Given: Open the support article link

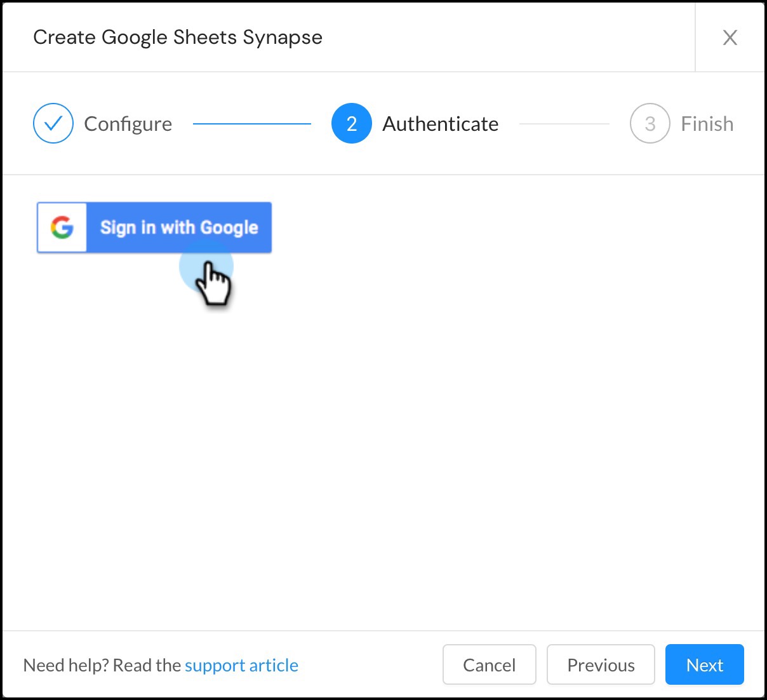Looking at the screenshot, I should (x=241, y=665).
